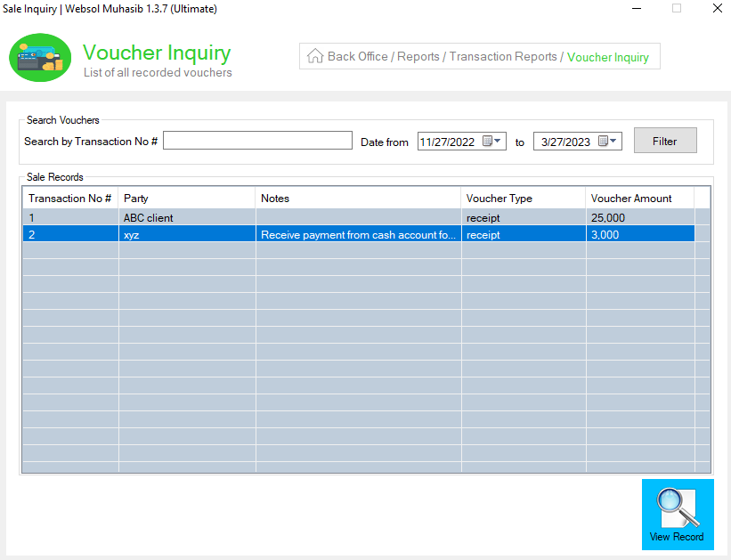Open the 'to' date calendar dropdown
This screenshot has width=731, height=560.
(x=607, y=141)
